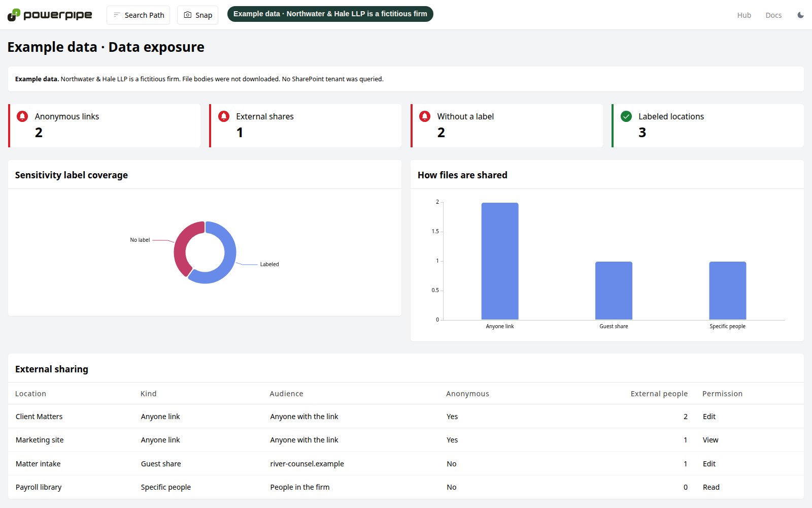Click the river-counsel.example audience cell
The image size is (812, 508).
click(307, 464)
